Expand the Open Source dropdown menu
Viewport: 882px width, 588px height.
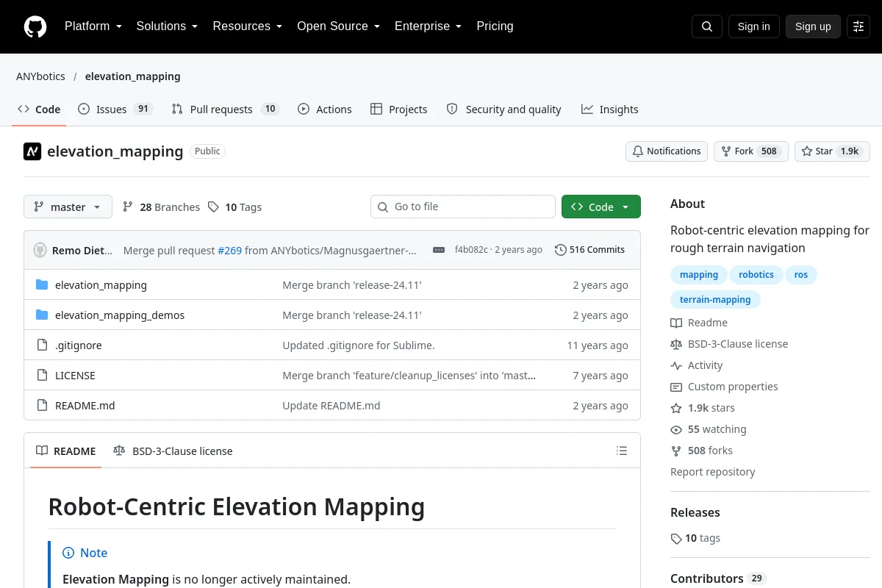(x=338, y=26)
